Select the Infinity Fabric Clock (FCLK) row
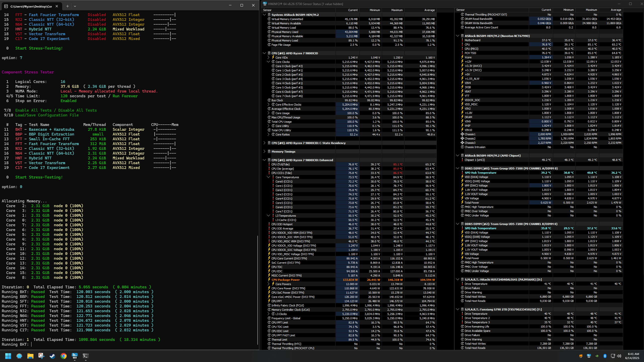This screenshot has width=644, height=362. point(349,305)
